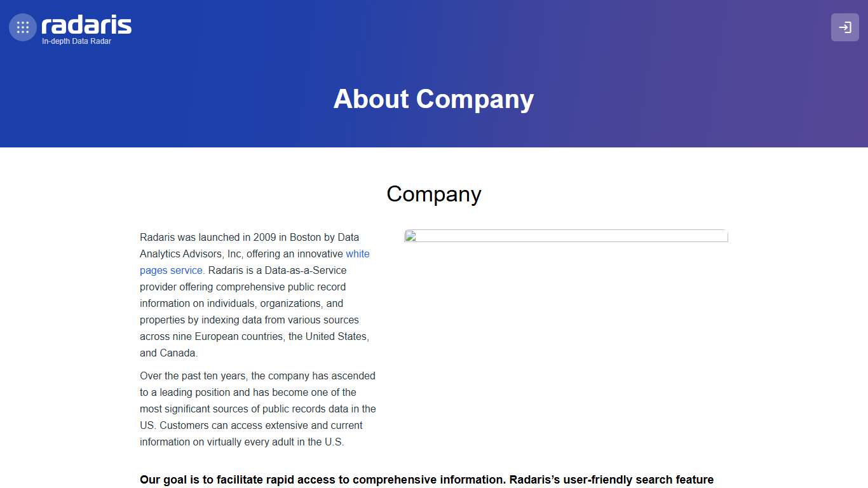Viewport: 868px width, 488px height.
Task: Click the phrase "leading position"
Action: click(x=195, y=392)
